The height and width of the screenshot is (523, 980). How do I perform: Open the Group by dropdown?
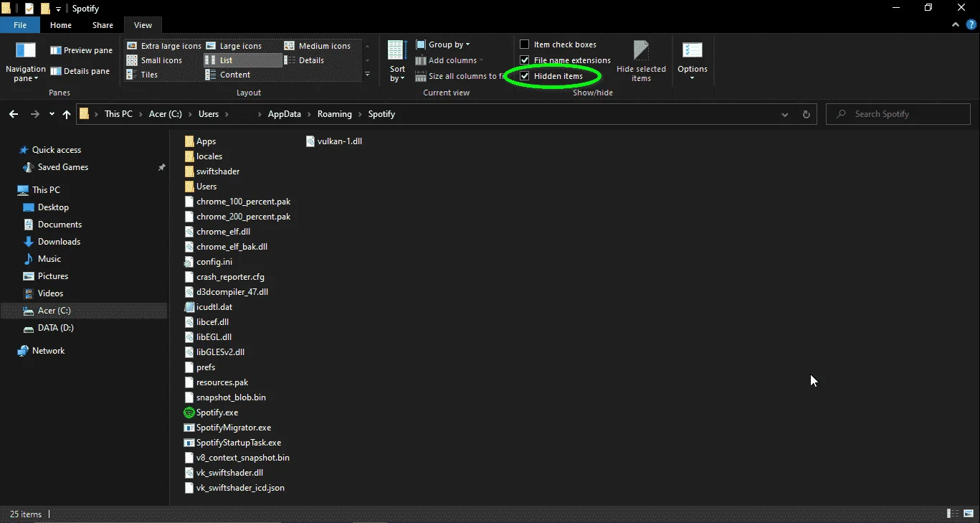click(x=443, y=44)
